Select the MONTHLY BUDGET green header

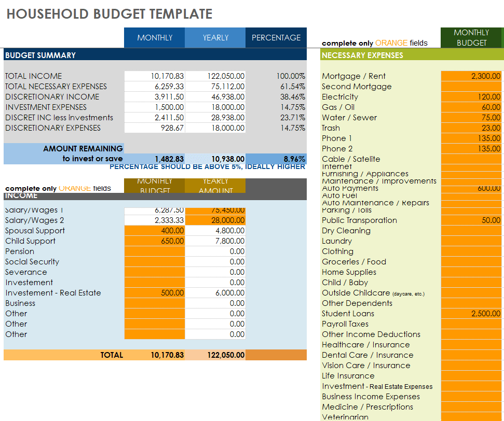pyautogui.click(x=471, y=37)
